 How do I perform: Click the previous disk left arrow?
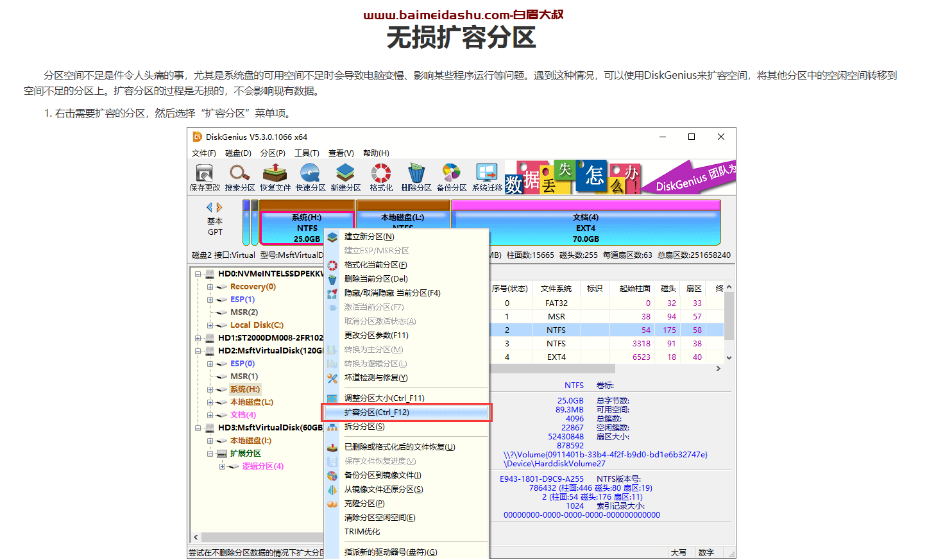tap(209, 207)
